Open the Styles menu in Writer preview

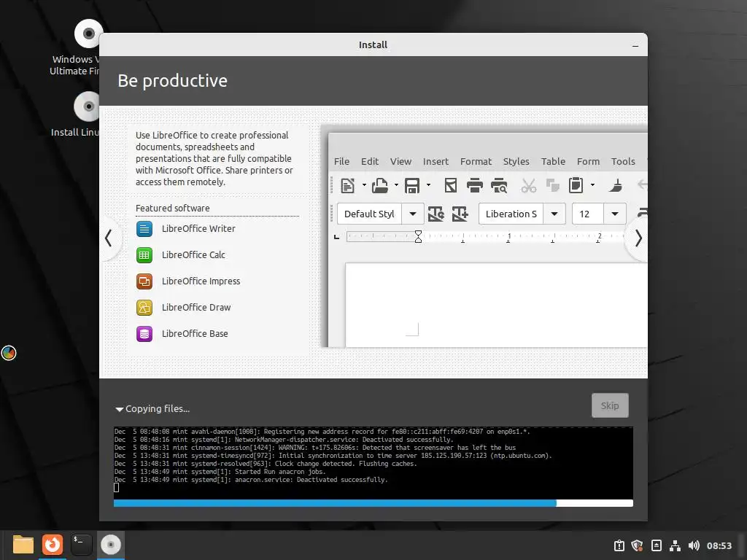[516, 161]
